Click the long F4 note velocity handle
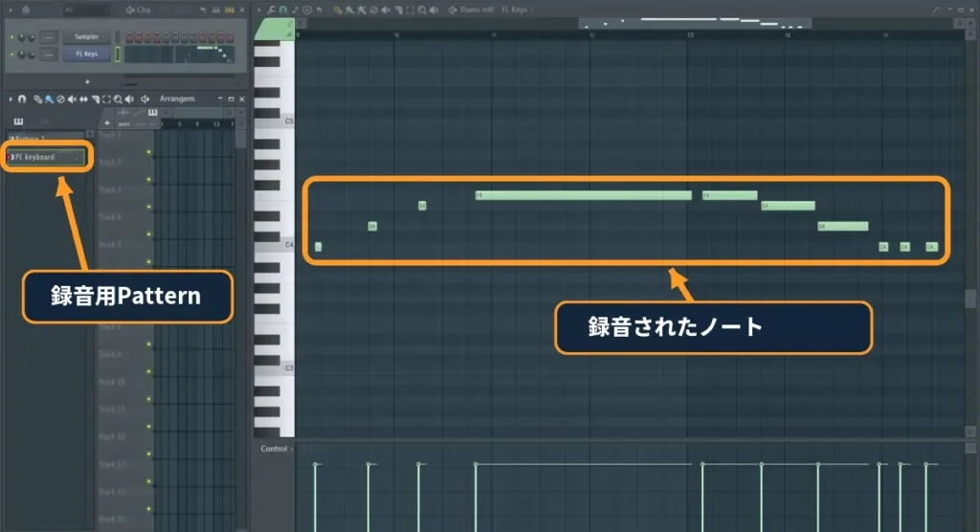The width and height of the screenshot is (980, 532). click(476, 464)
